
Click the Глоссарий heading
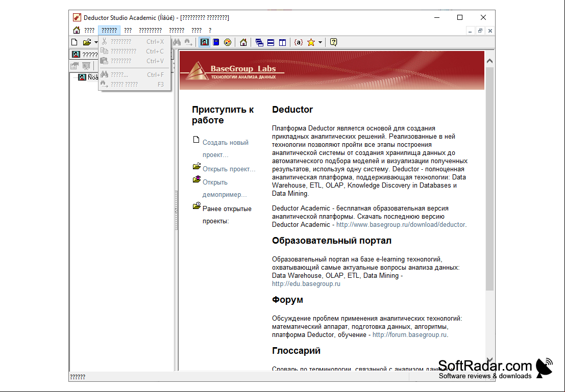point(296,351)
